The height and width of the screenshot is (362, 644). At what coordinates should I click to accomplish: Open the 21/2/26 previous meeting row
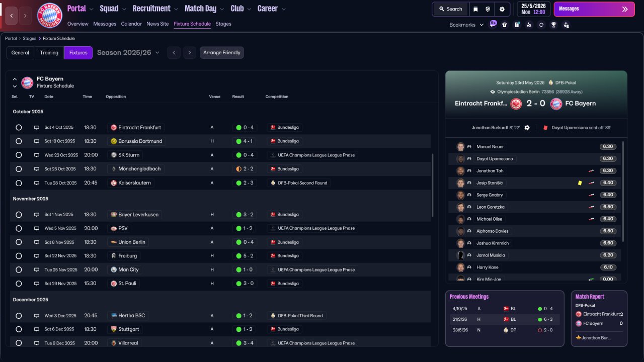[x=505, y=319]
